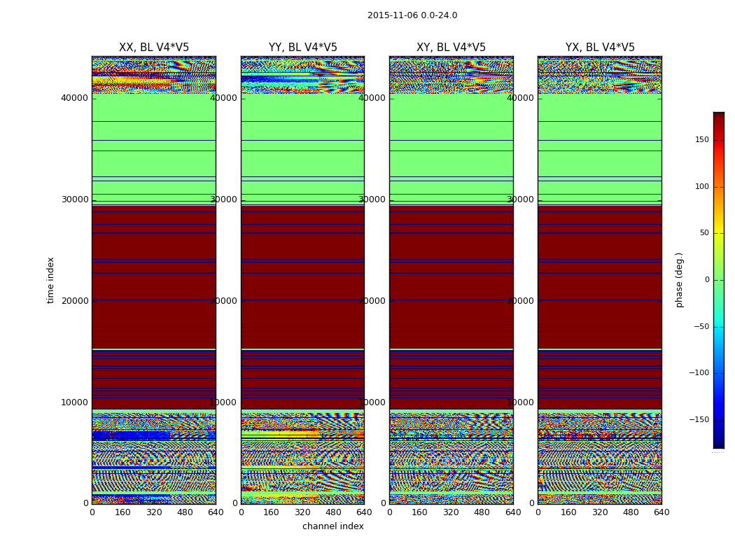This screenshot has width=735, height=560.
Task: Select the 'YY, BL V4*V5' subplot title
Action: (302, 48)
